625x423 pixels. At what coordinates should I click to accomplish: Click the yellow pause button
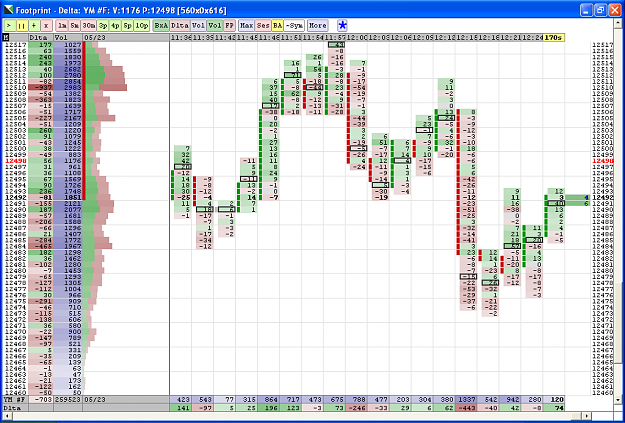pyautogui.click(x=22, y=26)
